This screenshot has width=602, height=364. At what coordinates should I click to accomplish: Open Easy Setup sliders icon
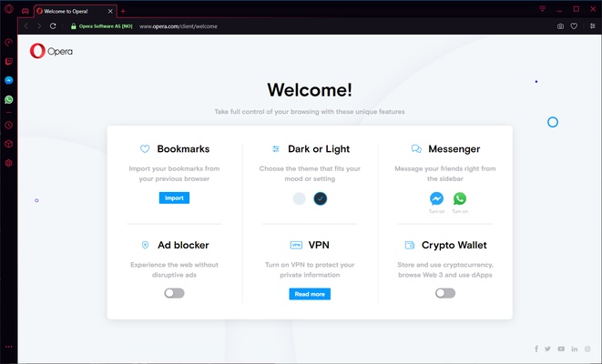tap(593, 26)
